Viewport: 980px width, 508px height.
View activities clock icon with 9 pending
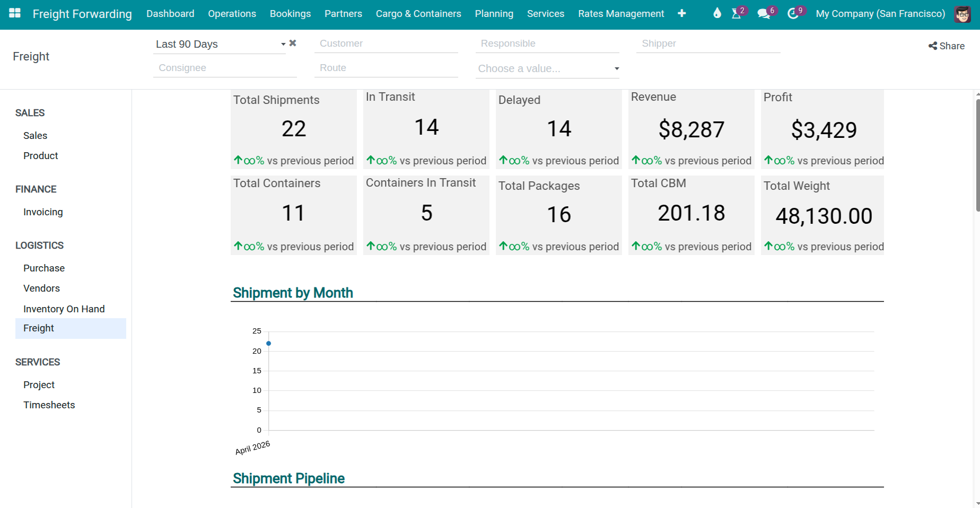(x=793, y=14)
